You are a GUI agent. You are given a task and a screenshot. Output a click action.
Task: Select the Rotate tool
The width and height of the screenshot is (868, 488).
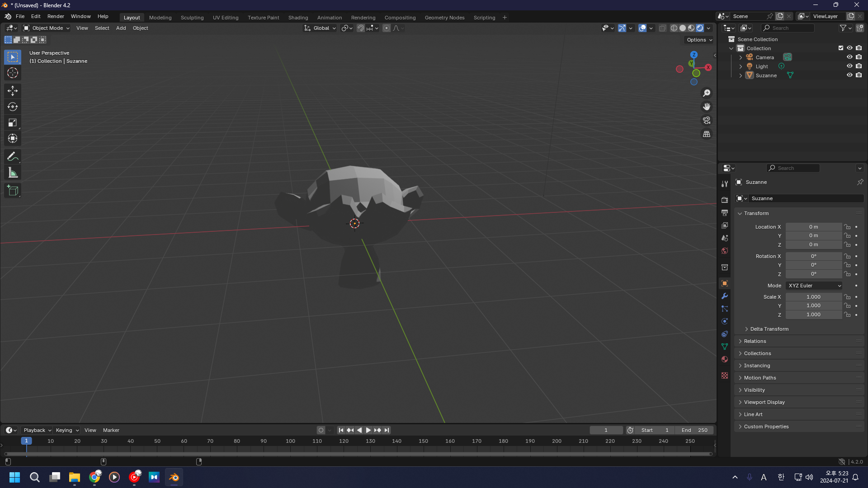click(13, 107)
